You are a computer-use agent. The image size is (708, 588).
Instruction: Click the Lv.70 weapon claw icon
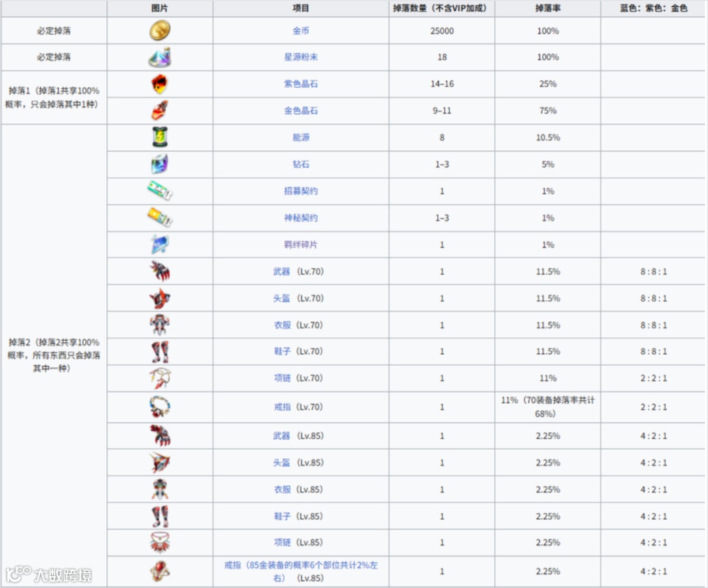160,271
